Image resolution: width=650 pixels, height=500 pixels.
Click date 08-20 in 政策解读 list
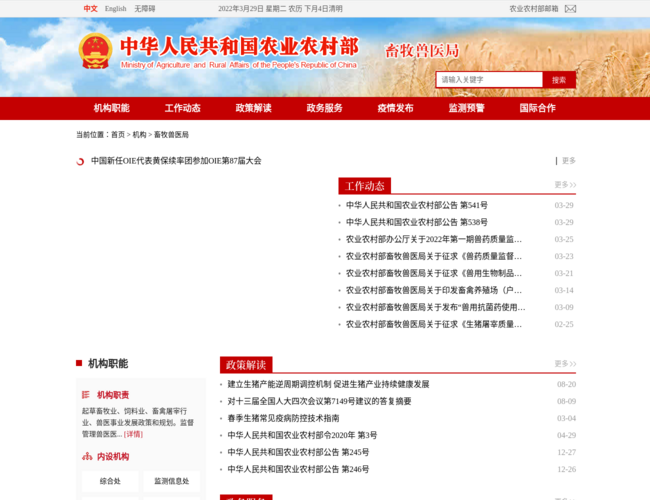pos(566,384)
